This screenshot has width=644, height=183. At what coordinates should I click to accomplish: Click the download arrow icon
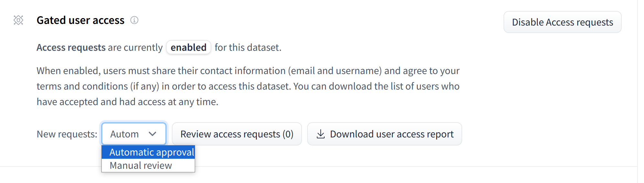pos(320,134)
